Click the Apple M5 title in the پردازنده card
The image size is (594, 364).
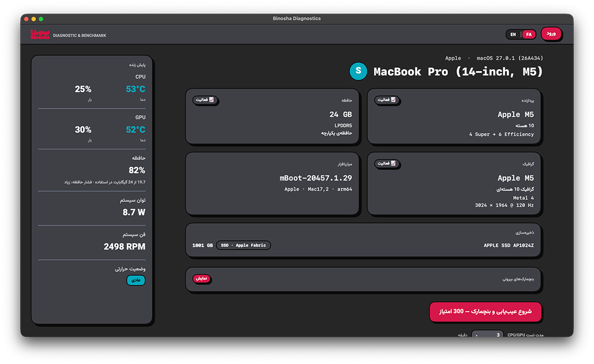(x=516, y=114)
